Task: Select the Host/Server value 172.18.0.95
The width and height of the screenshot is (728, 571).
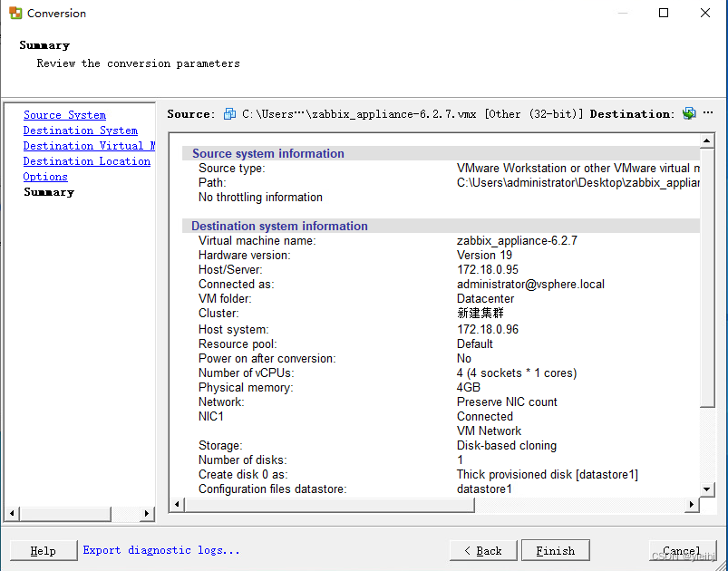Action: pos(488,269)
